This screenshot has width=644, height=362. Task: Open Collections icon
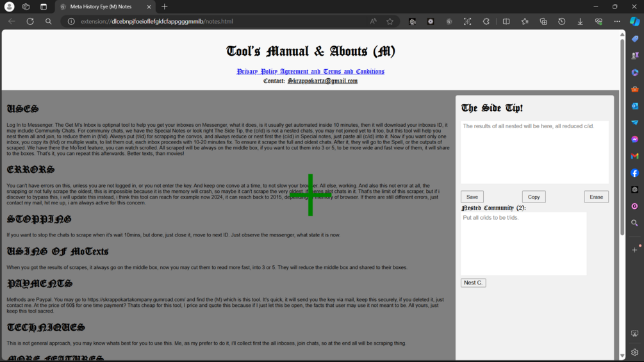point(543,21)
